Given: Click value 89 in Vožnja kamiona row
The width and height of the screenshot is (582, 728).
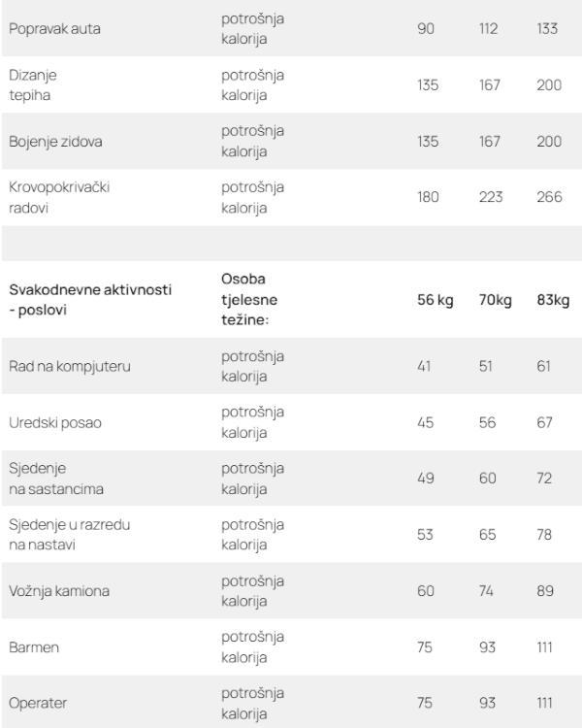Looking at the screenshot, I should tap(546, 592).
